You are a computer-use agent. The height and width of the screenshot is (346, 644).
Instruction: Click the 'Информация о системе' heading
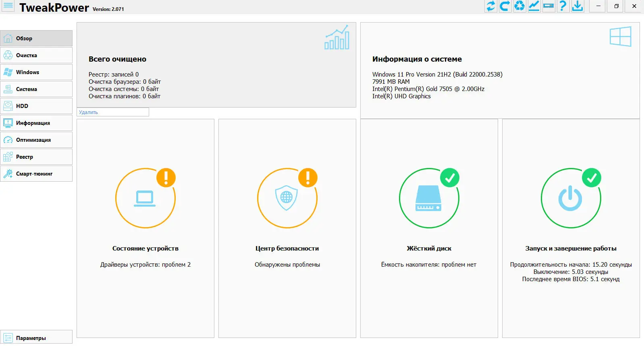tap(417, 59)
